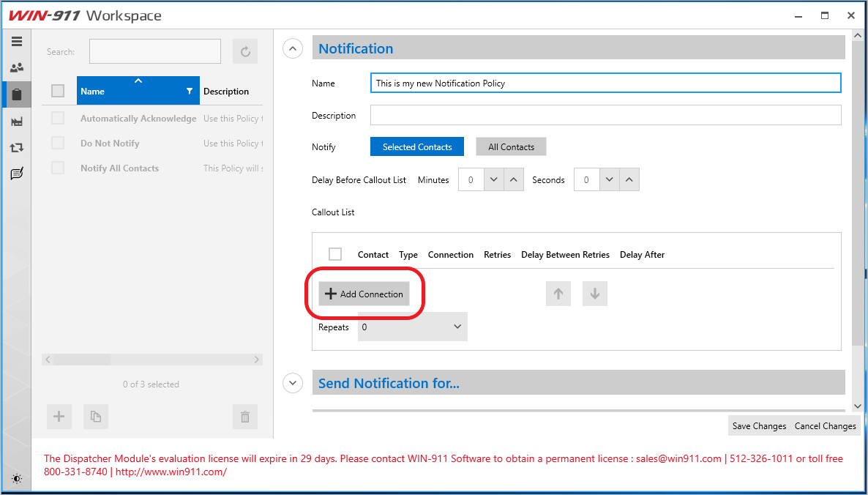Click the Description input field
This screenshot has width=868, height=495.
tap(605, 115)
